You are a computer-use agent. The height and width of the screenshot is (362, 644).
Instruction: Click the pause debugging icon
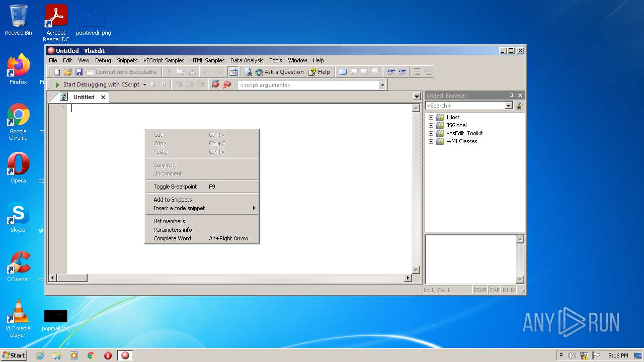(164, 84)
